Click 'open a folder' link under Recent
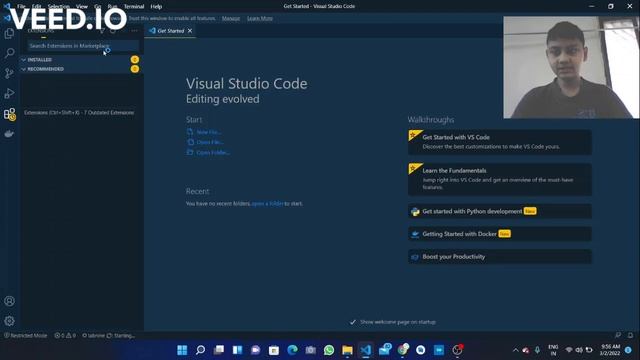This screenshot has width=640, height=360. pos(267,203)
